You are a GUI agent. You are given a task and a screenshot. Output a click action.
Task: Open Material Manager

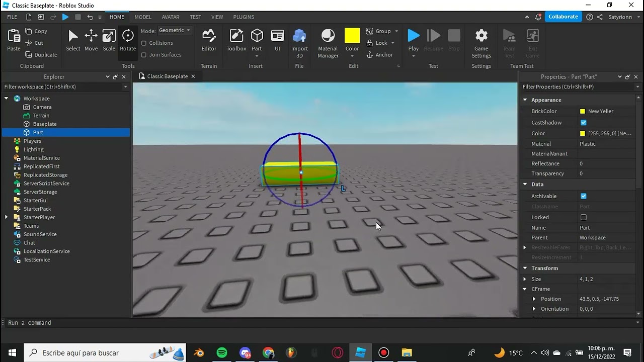click(328, 43)
